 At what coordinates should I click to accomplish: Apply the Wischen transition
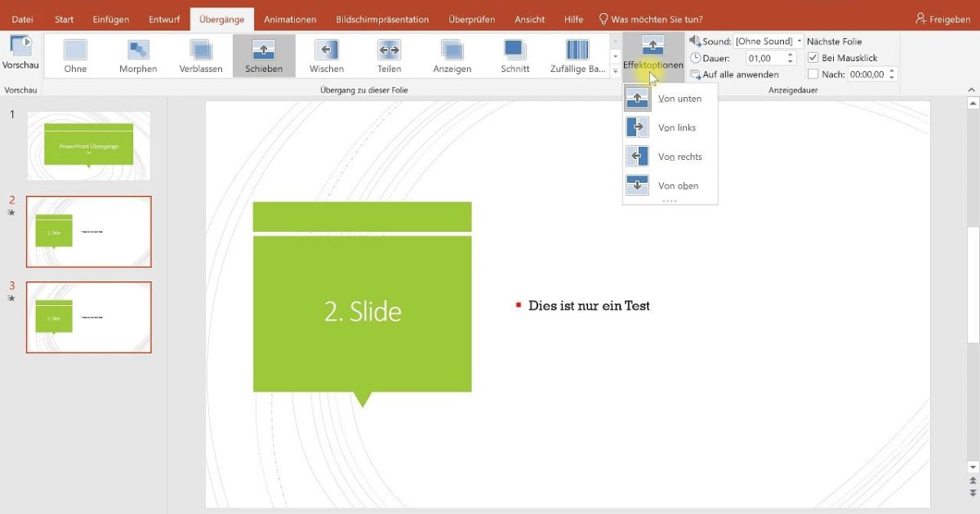pos(327,55)
